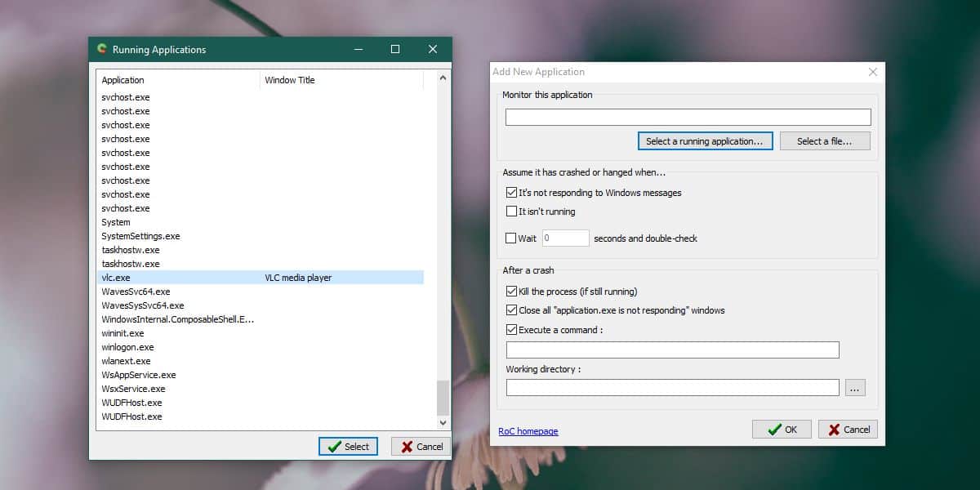Image resolution: width=980 pixels, height=490 pixels.
Task: Click the red X icon on Add New Application Cancel
Action: pos(833,430)
